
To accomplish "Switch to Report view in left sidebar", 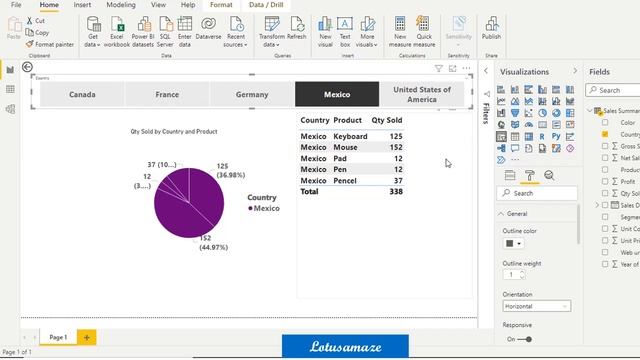I will (x=10, y=70).
